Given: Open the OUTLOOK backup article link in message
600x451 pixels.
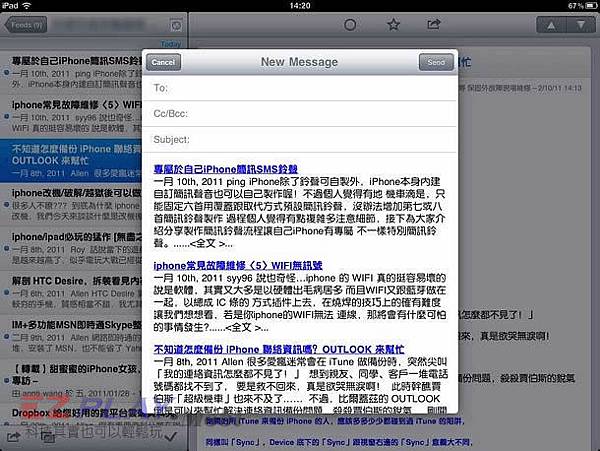Looking at the screenshot, I should [x=279, y=350].
